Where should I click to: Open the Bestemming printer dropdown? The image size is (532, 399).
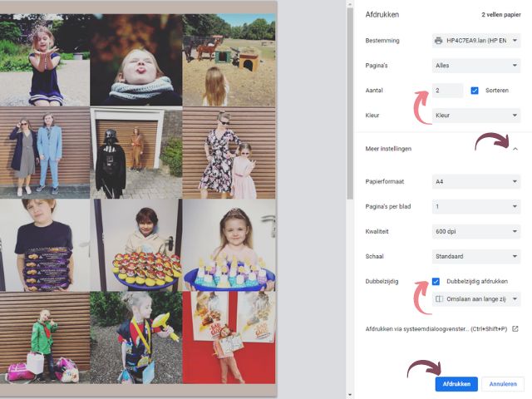click(x=476, y=40)
